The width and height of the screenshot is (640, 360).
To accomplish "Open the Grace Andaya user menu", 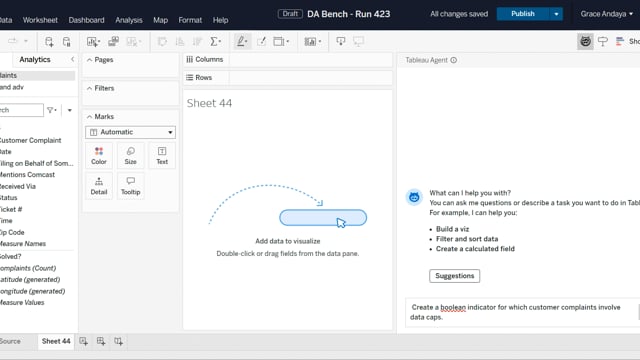I will [607, 14].
